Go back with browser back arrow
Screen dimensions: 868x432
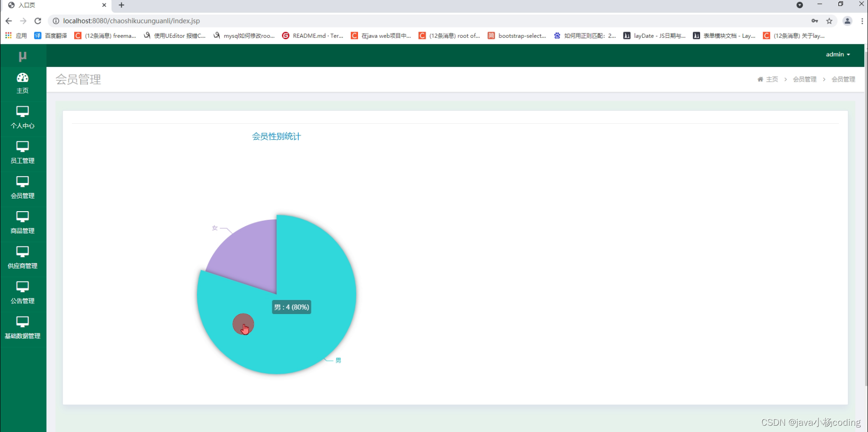[x=9, y=21]
